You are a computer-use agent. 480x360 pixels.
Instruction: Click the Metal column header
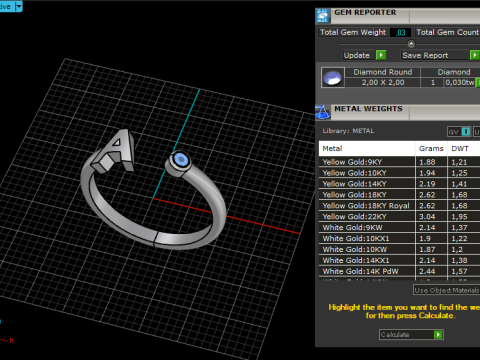(x=367, y=148)
